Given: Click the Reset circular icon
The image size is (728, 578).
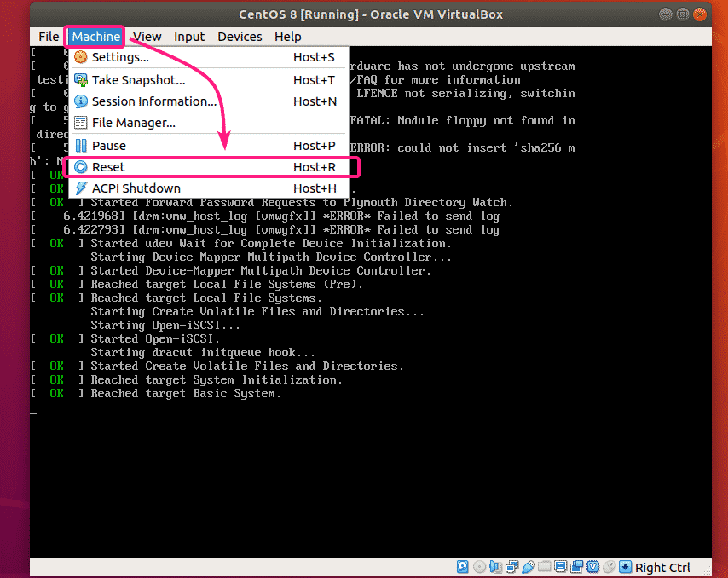Looking at the screenshot, I should pos(81,167).
